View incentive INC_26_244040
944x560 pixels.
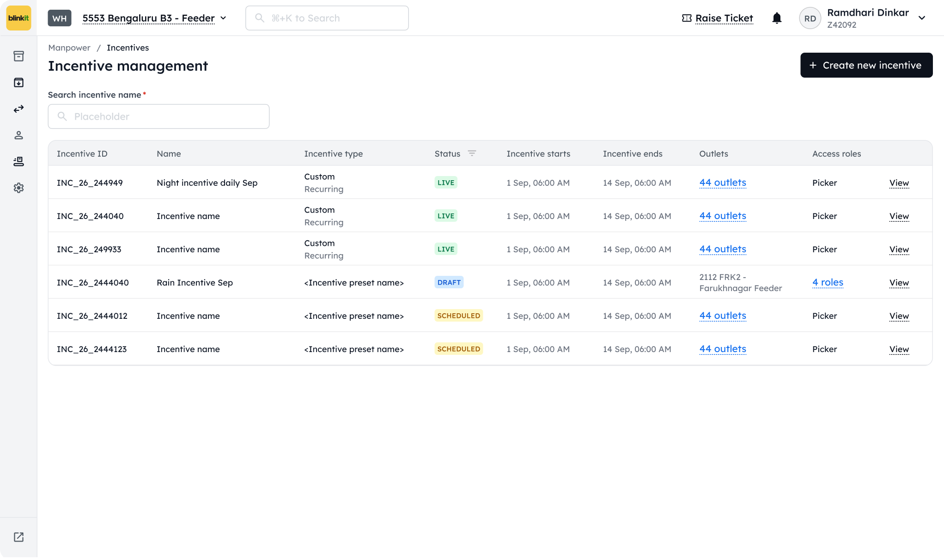899,216
